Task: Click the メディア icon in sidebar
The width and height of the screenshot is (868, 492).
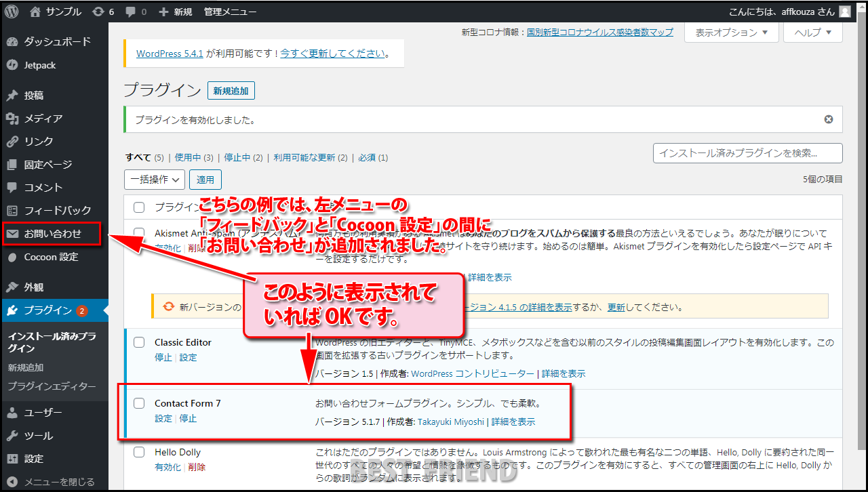Action: tap(12, 119)
